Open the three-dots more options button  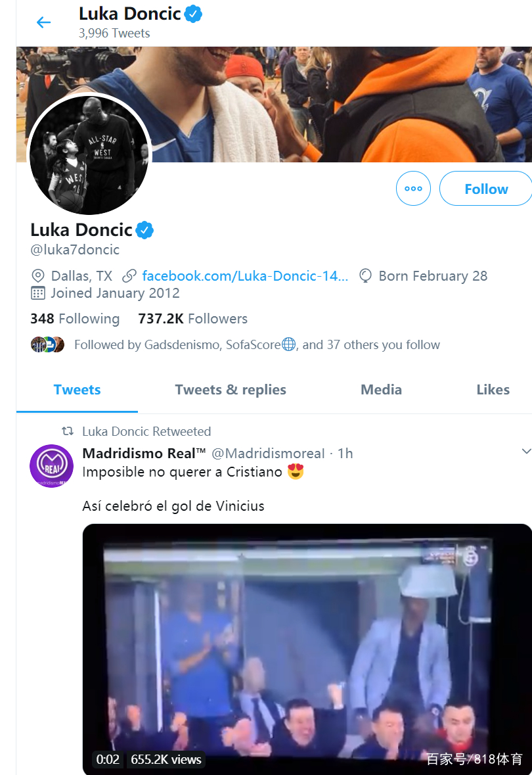tap(413, 188)
